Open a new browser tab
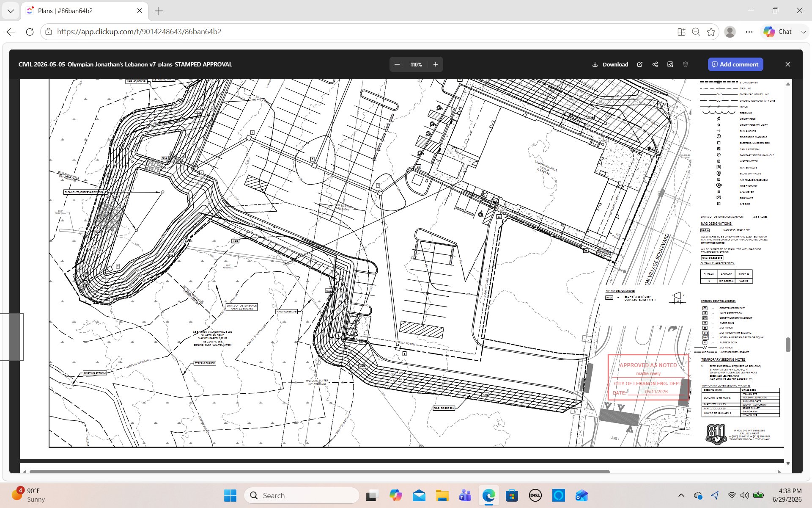 tap(159, 11)
